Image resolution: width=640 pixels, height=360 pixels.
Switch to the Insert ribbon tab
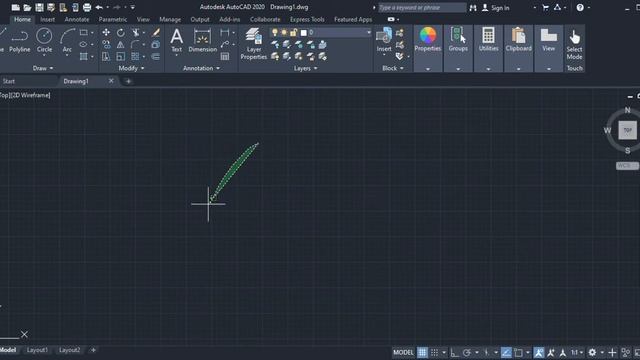point(47,19)
